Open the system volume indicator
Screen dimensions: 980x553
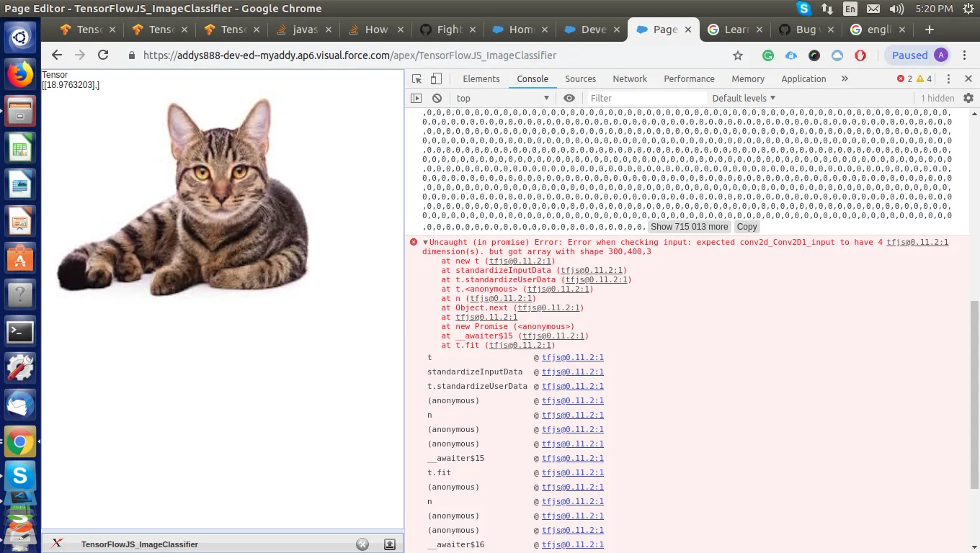896,9
